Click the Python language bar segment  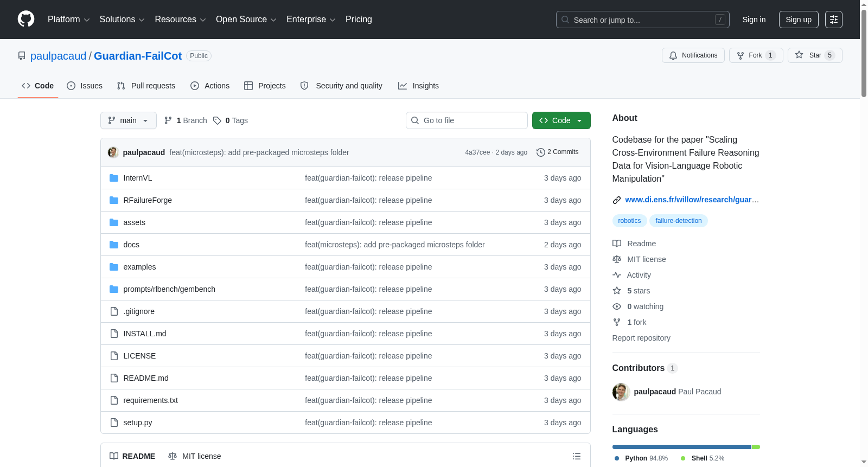[681, 447]
